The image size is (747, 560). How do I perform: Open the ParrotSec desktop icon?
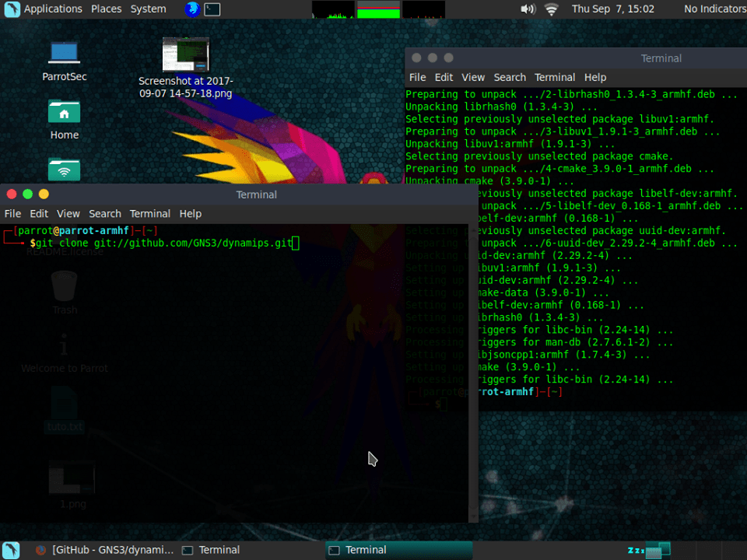(65, 61)
